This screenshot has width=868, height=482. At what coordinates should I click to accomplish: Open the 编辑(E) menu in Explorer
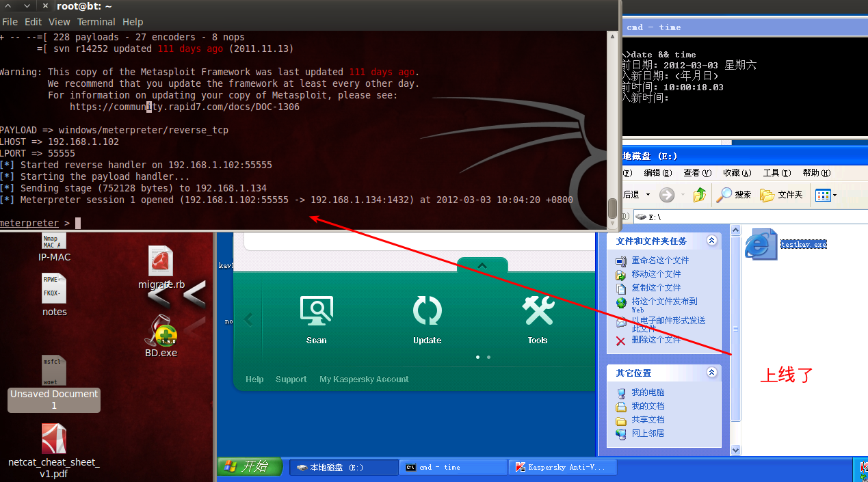[657, 173]
